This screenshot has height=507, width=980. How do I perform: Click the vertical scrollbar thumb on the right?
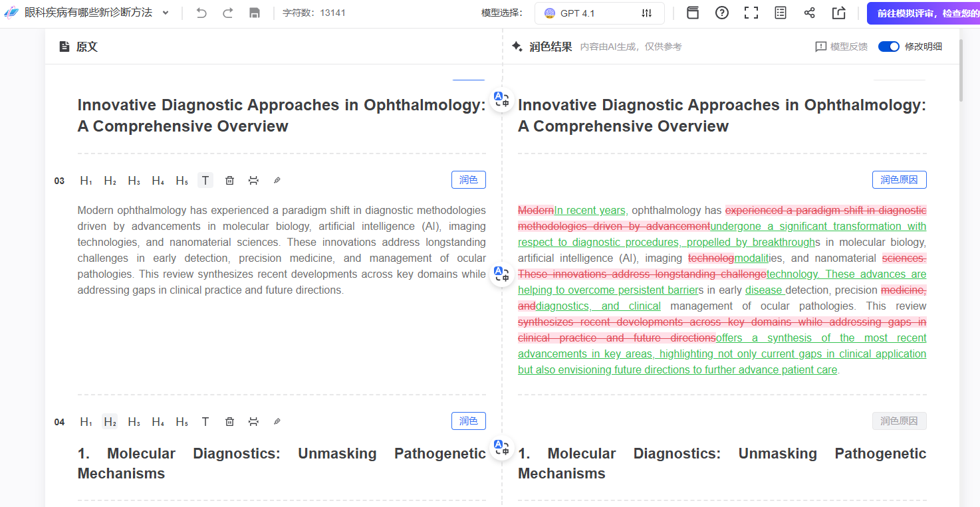coord(961,70)
